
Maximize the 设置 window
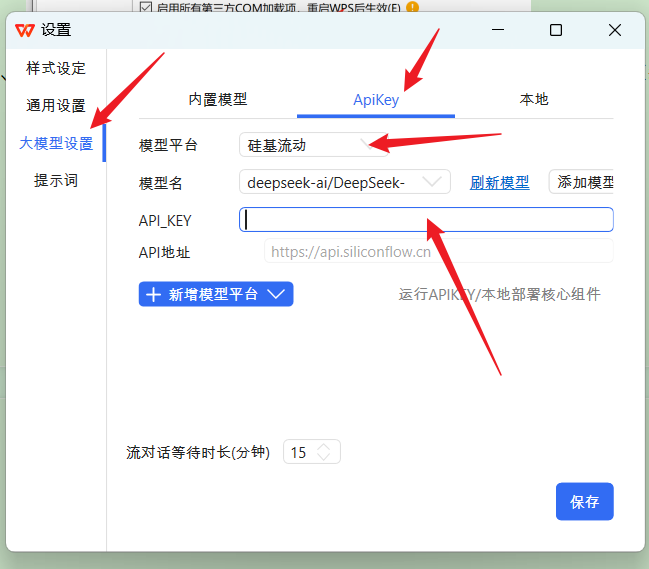[x=556, y=30]
